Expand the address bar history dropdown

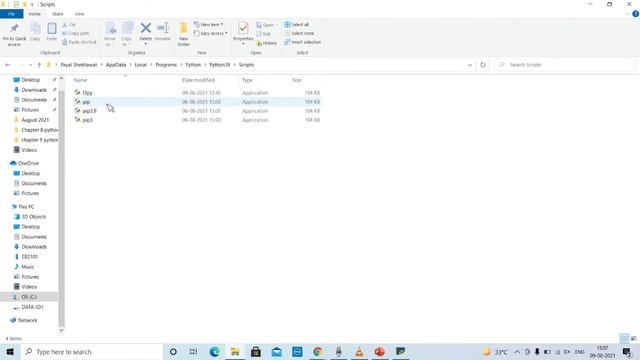click(x=470, y=65)
